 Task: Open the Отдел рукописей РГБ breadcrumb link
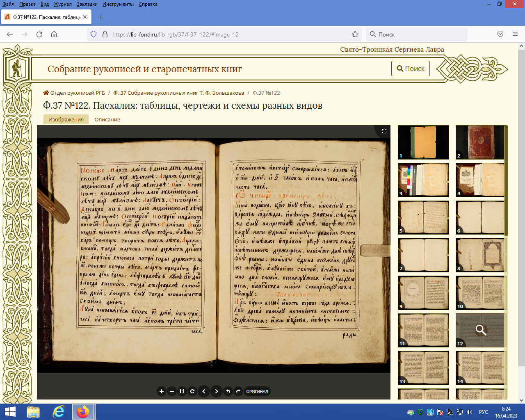(78, 93)
